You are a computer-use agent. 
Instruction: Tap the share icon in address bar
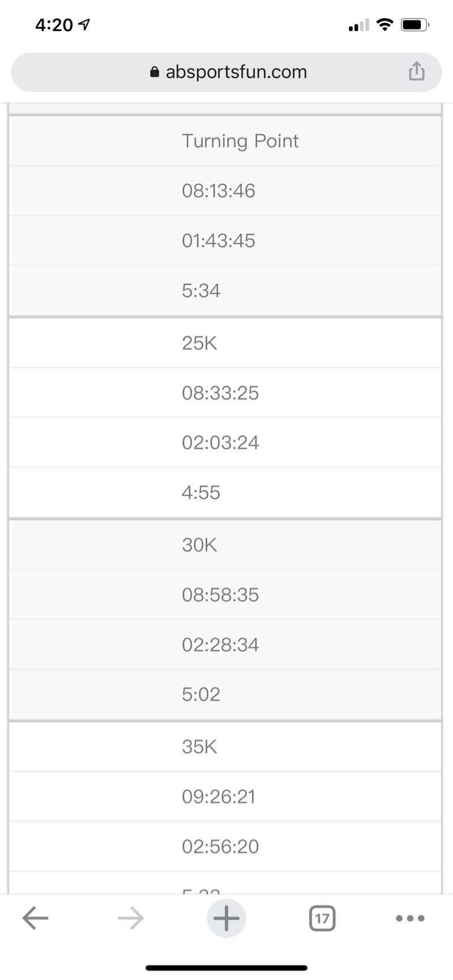point(416,72)
